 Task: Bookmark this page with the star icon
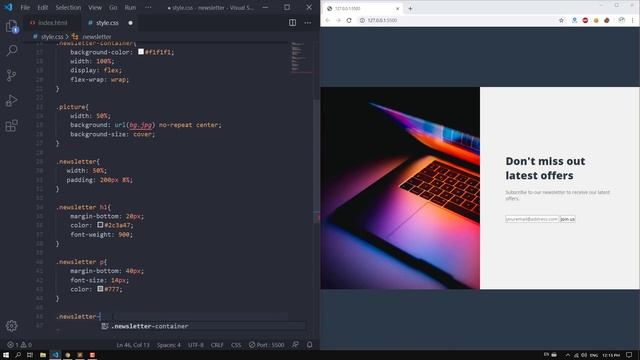tap(561, 20)
